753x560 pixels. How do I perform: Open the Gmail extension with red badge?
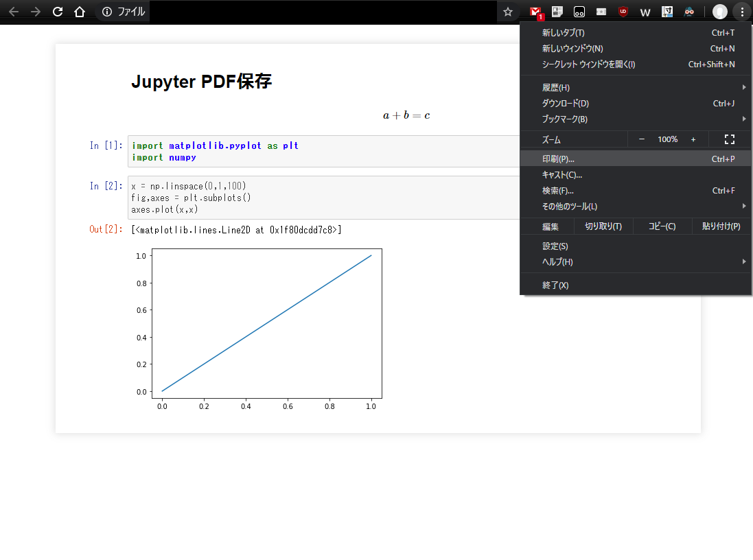(535, 12)
